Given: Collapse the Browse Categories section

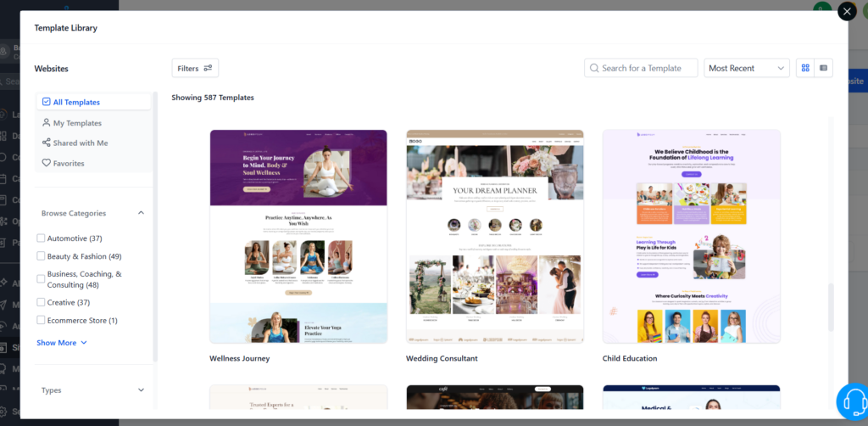Looking at the screenshot, I should (141, 213).
